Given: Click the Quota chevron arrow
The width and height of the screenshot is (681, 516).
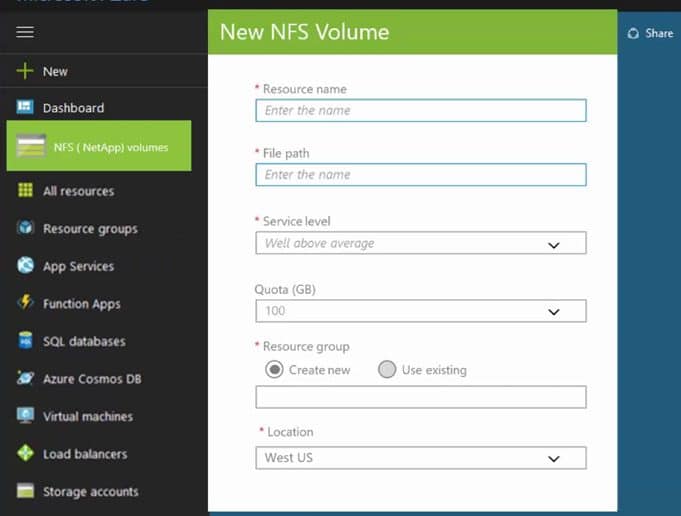Looking at the screenshot, I should pyautogui.click(x=554, y=312).
